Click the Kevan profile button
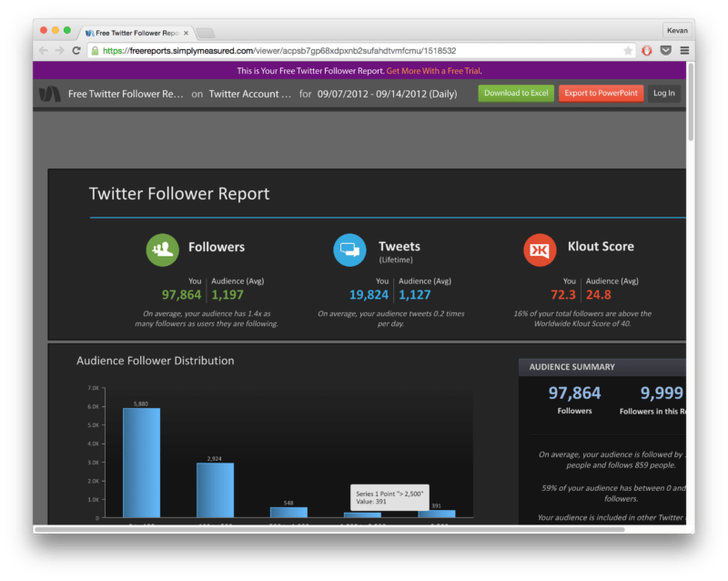The width and height of the screenshot is (728, 581). (677, 30)
